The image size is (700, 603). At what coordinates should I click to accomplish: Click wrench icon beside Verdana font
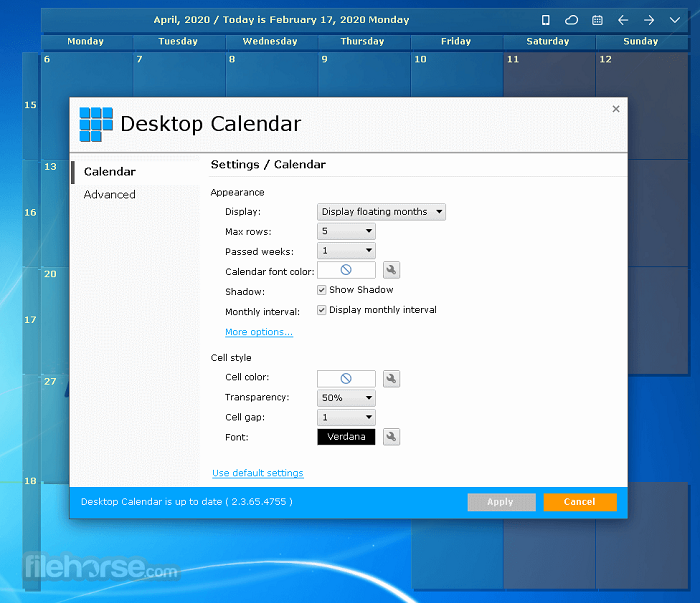pyautogui.click(x=391, y=437)
